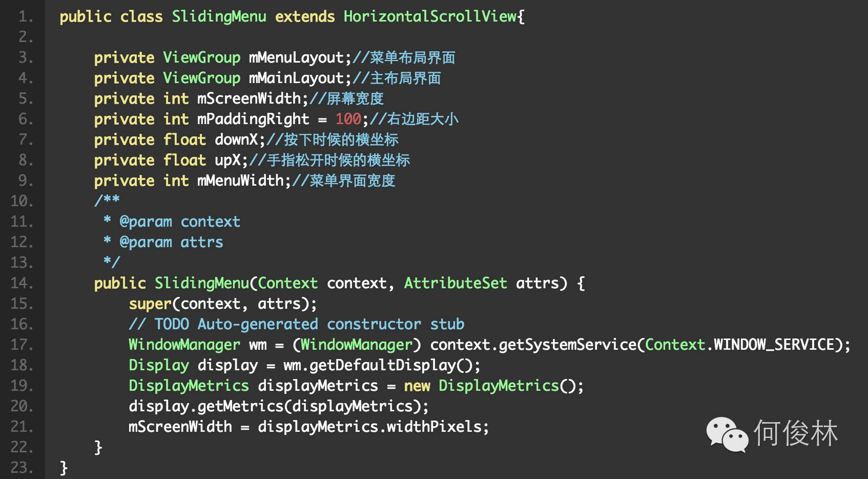Click the super(context, attrs) call

[x=222, y=304]
